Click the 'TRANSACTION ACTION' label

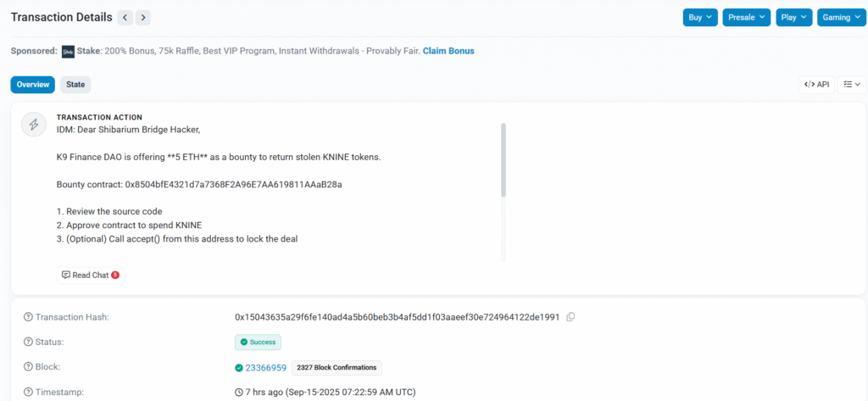coord(99,118)
